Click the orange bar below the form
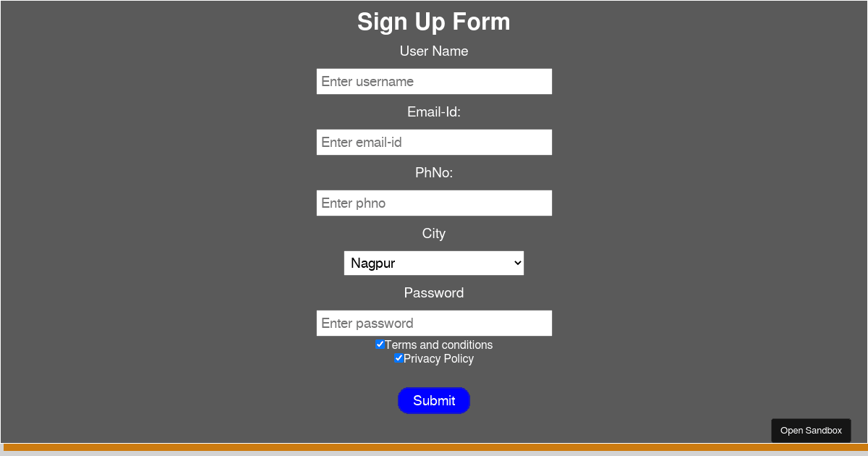 [434, 447]
